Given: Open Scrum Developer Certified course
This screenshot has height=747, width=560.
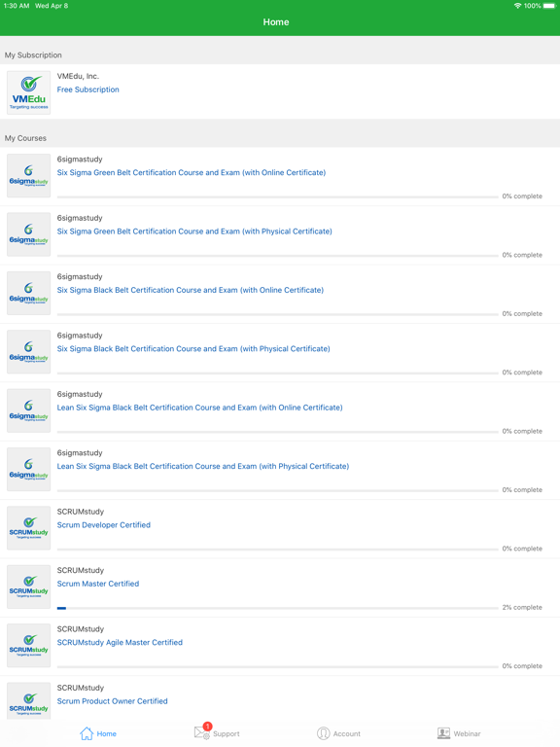Looking at the screenshot, I should [x=104, y=525].
